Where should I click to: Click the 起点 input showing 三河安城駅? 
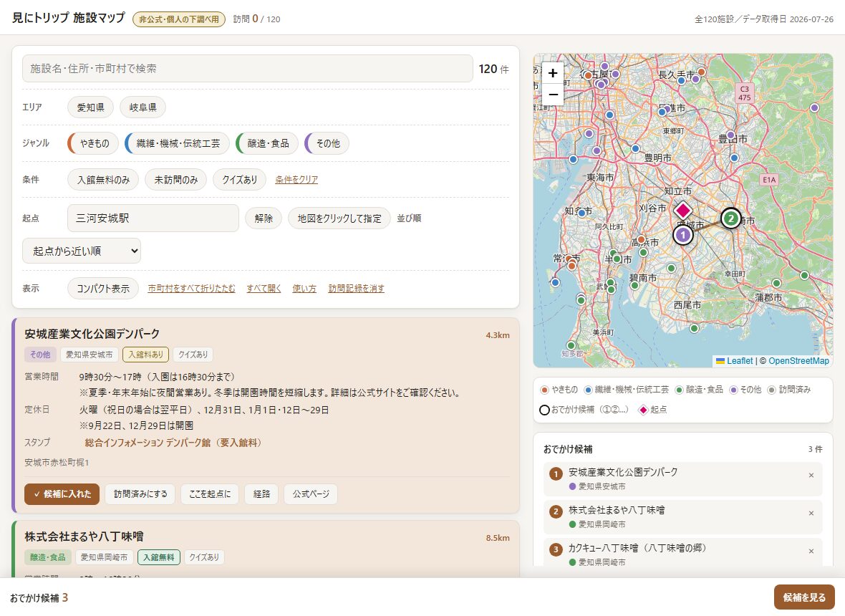[x=153, y=218]
